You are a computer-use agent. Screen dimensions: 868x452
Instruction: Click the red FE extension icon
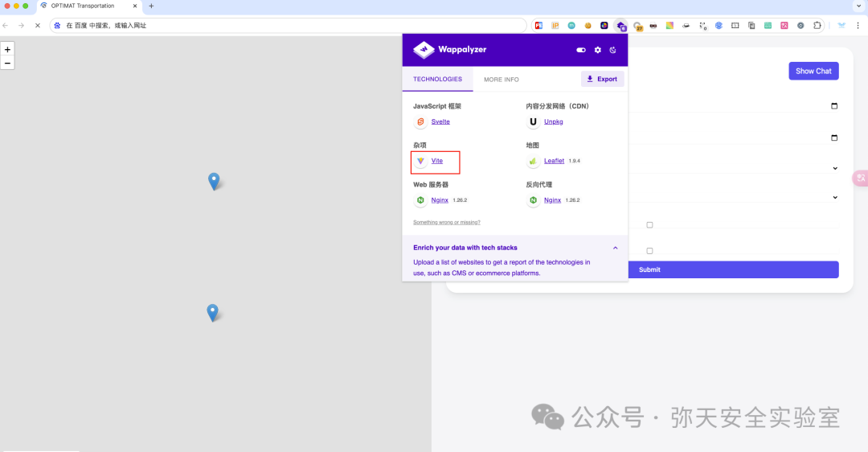click(538, 26)
